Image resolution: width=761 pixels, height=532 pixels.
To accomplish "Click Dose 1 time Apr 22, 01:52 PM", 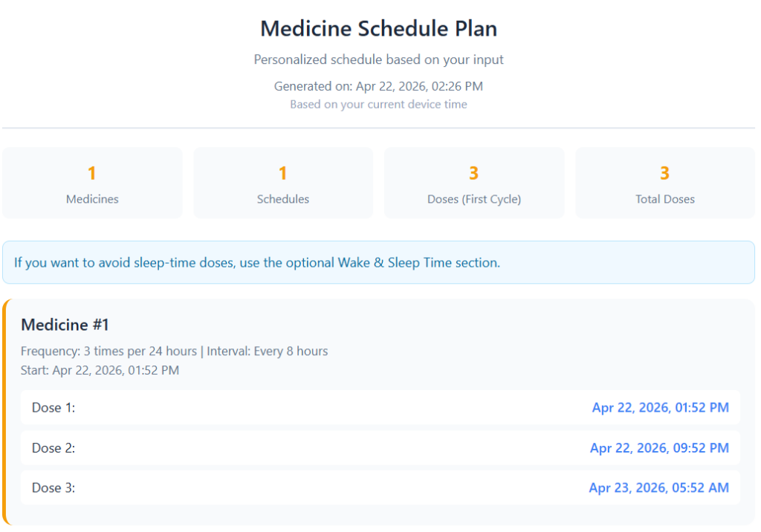I will coord(660,407).
